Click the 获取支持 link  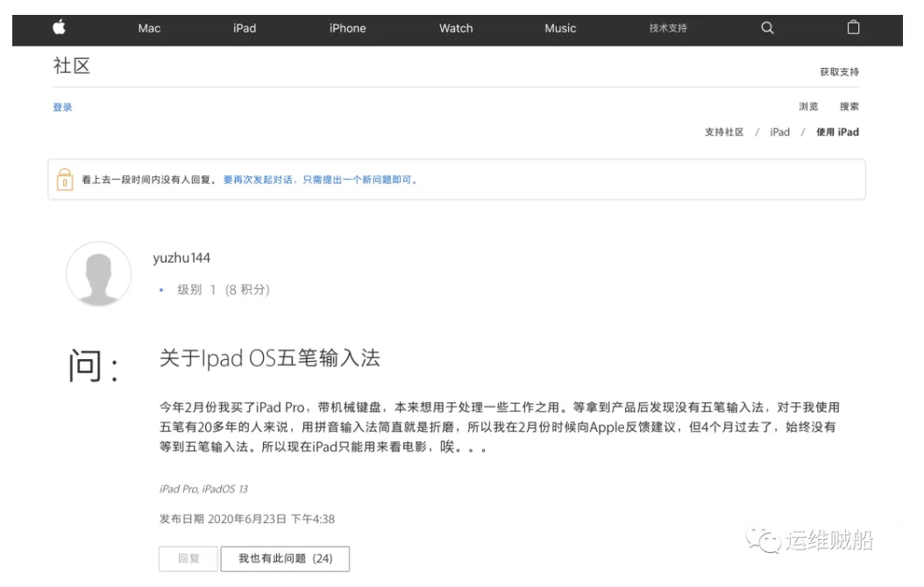(x=839, y=72)
